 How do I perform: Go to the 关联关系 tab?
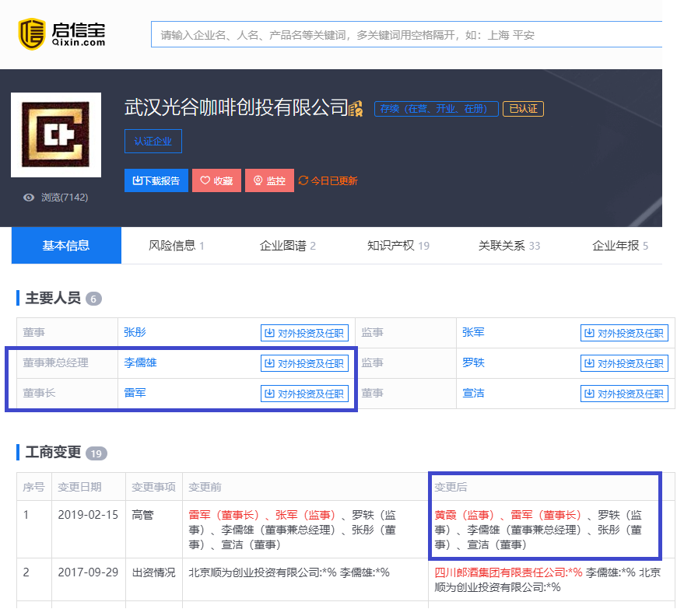point(509,246)
